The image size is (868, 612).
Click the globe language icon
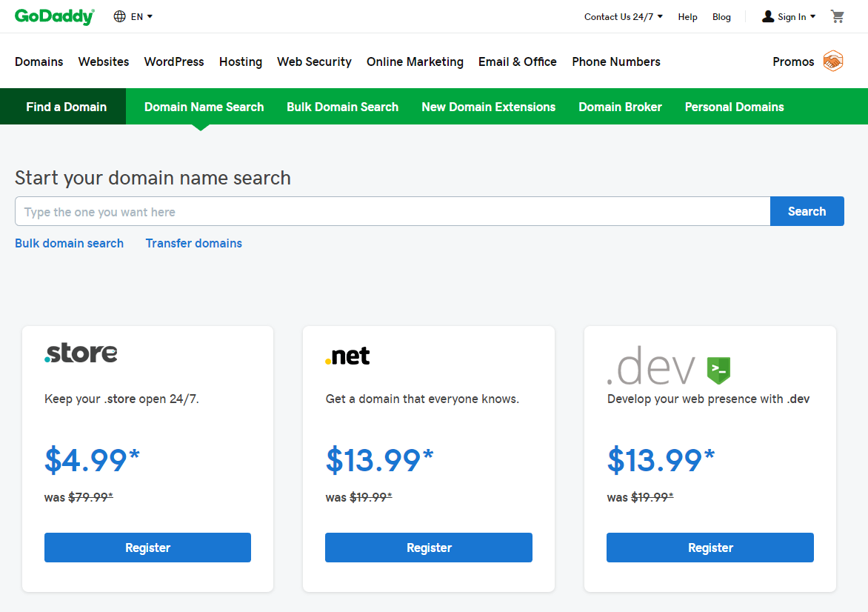click(x=120, y=16)
